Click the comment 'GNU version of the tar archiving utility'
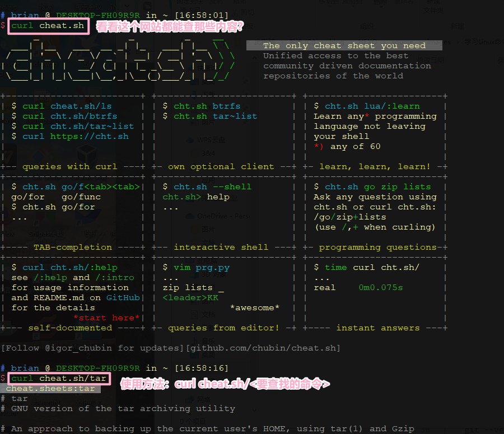The height and width of the screenshot is (434, 504). click(x=123, y=409)
